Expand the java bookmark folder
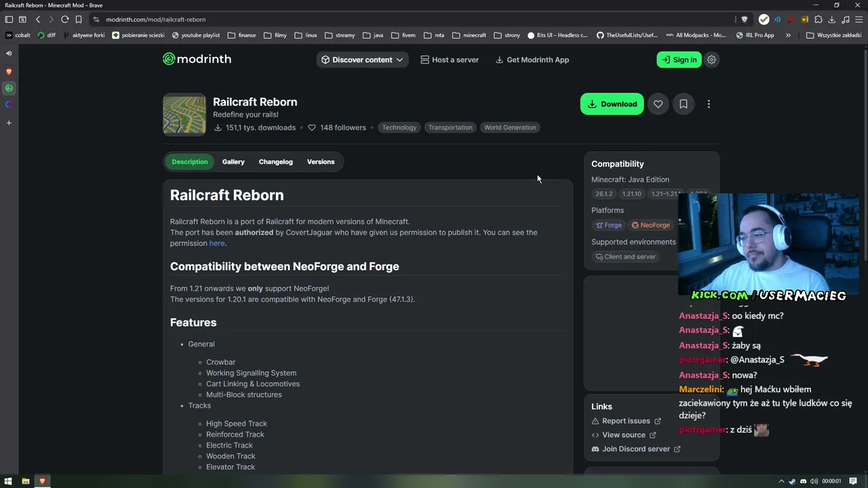Image resolution: width=868 pixels, height=488 pixels. (x=373, y=35)
